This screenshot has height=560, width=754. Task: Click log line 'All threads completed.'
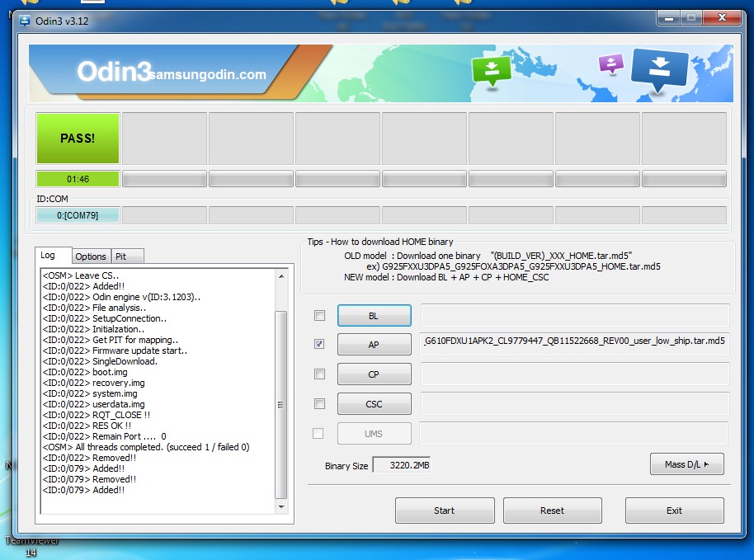tap(146, 448)
